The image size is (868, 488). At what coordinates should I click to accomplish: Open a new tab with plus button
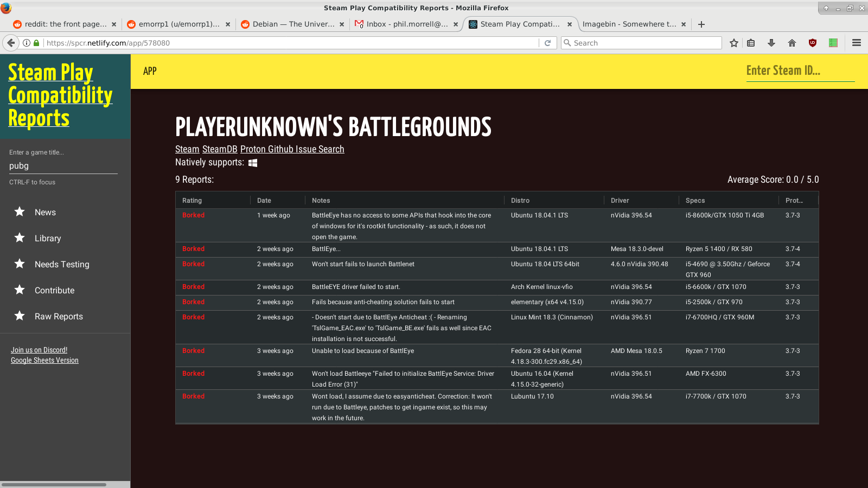[x=701, y=24]
